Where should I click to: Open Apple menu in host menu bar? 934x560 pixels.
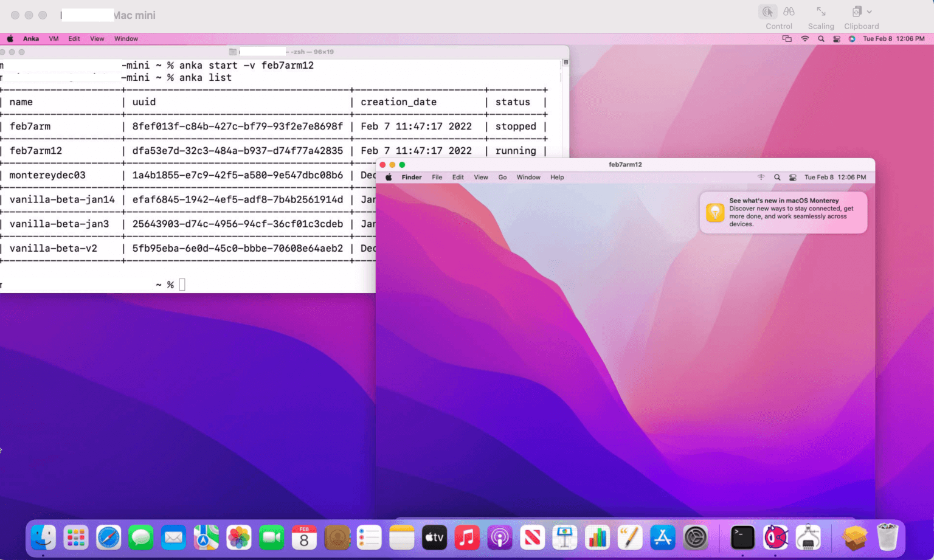[10, 38]
